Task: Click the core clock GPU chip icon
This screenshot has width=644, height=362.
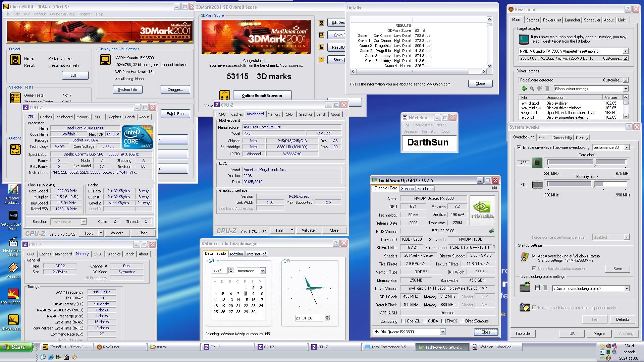Action: [537, 163]
